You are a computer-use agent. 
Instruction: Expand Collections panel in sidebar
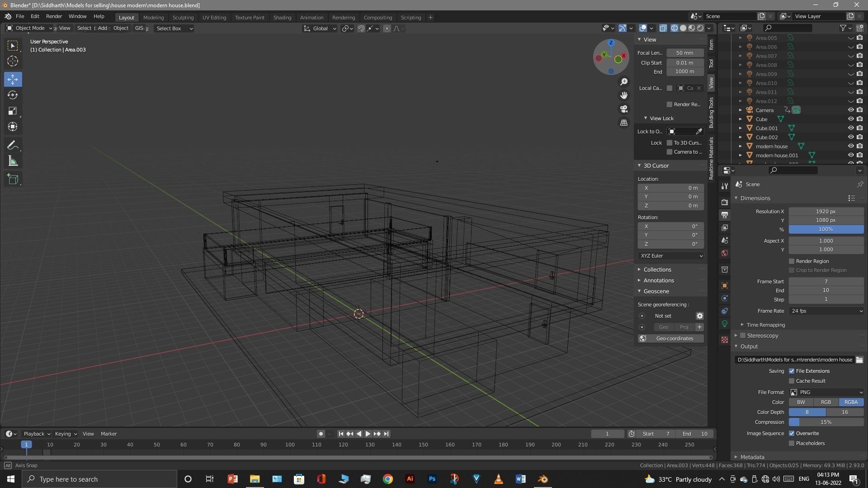(657, 269)
